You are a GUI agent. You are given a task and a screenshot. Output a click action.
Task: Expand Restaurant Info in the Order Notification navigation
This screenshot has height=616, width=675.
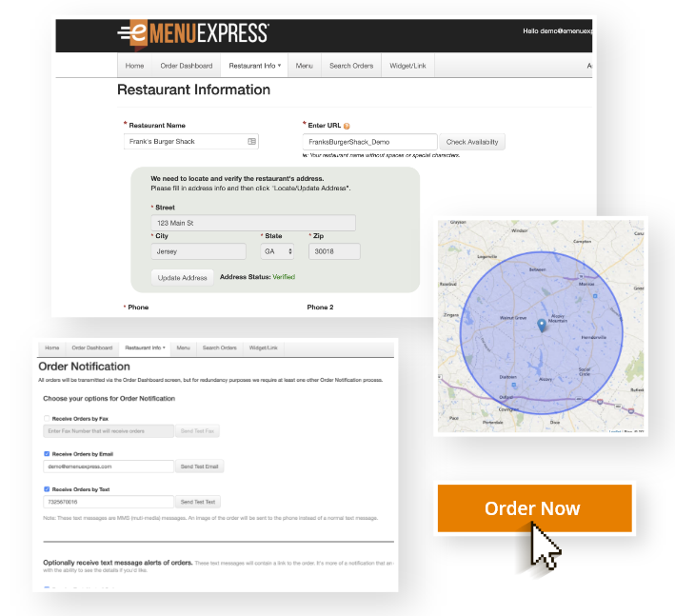pyautogui.click(x=145, y=348)
